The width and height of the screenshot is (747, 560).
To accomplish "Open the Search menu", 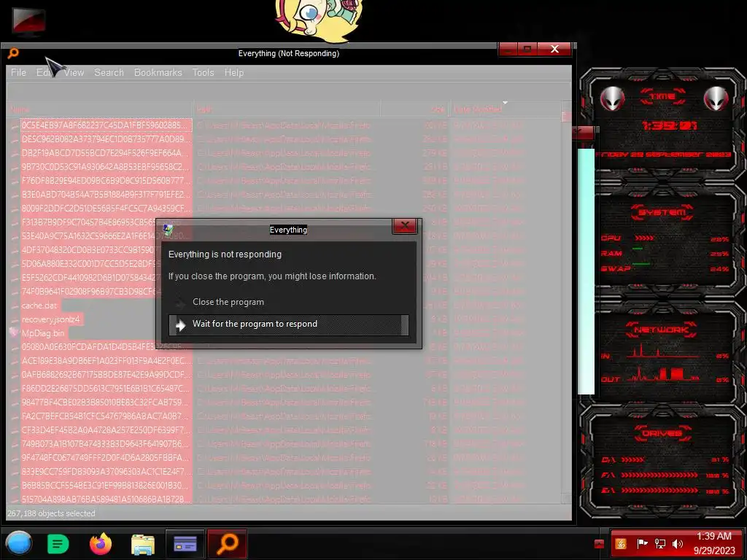I will 109,72.
